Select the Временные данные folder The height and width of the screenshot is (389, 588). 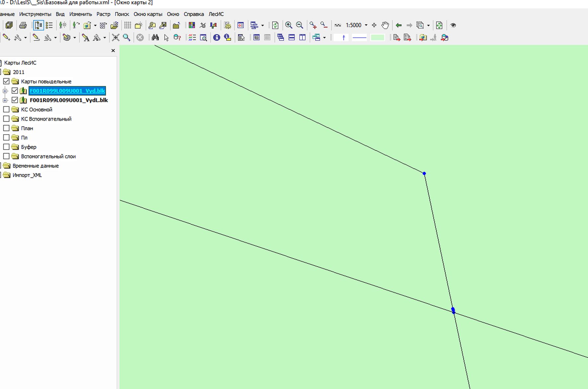point(36,166)
